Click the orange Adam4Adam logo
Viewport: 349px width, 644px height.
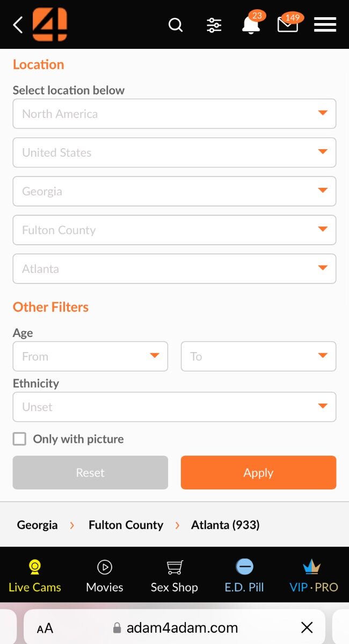coord(50,25)
